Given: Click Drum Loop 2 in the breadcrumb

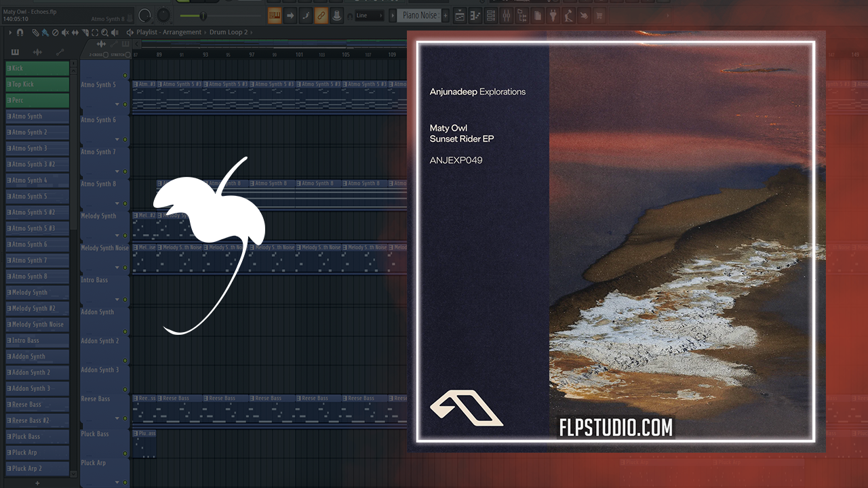Looking at the screenshot, I should coord(228,32).
